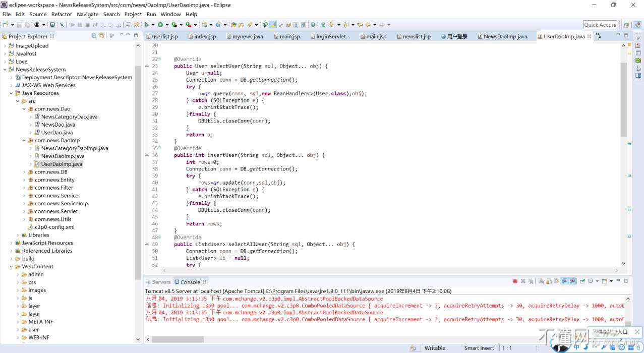Open the Refactor menu

tap(62, 14)
